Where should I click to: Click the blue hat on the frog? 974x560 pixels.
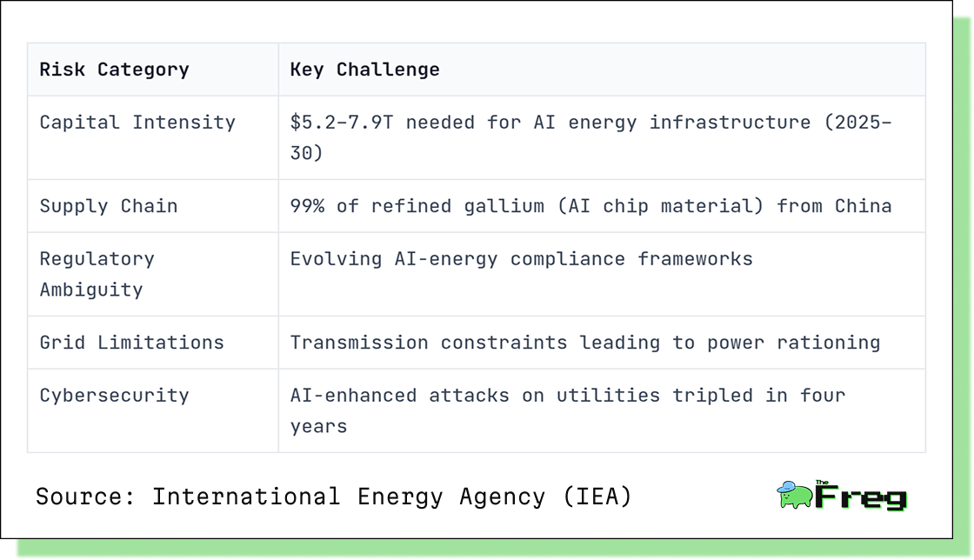click(786, 486)
